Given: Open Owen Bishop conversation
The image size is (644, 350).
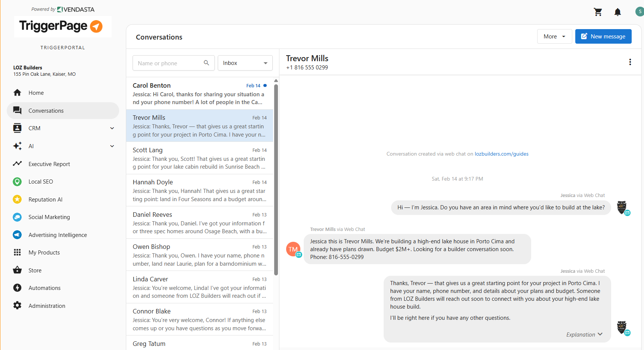Looking at the screenshot, I should [x=199, y=255].
